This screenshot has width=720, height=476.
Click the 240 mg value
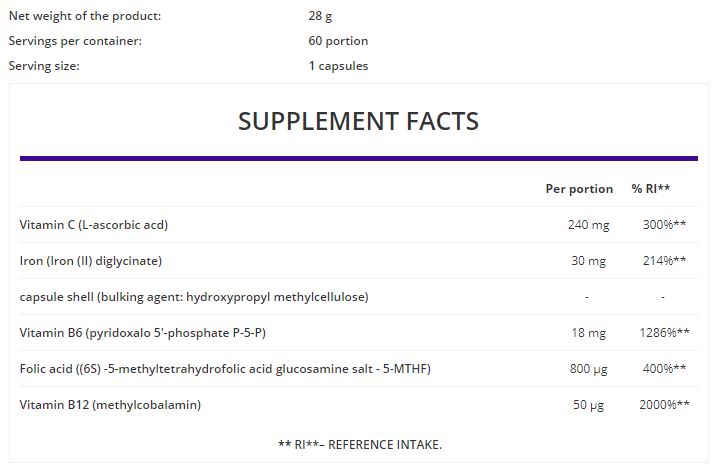click(588, 225)
